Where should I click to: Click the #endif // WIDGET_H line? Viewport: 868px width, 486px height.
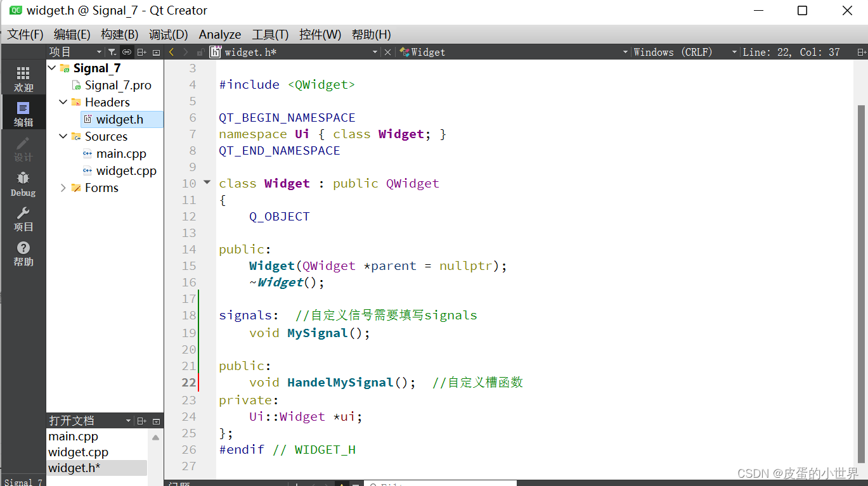[287, 449]
